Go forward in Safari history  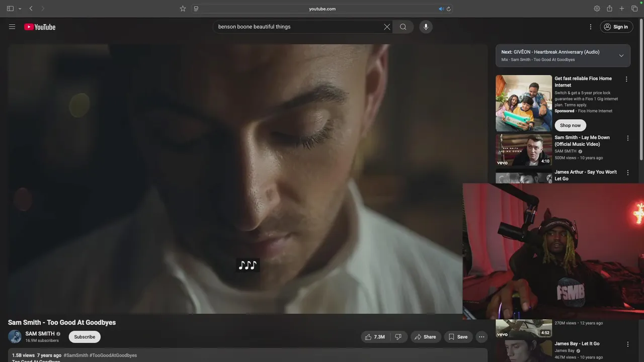coord(43,9)
